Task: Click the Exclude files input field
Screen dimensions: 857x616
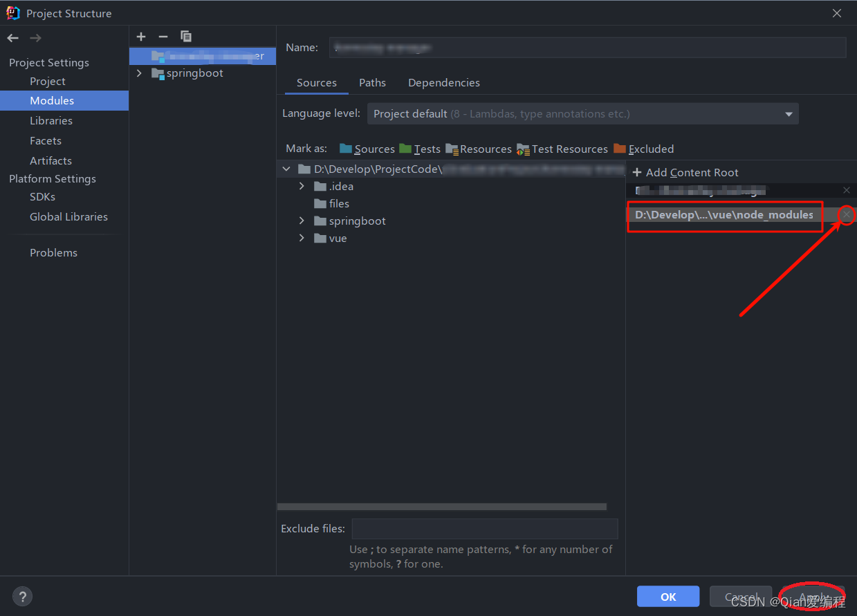Action: 484,528
